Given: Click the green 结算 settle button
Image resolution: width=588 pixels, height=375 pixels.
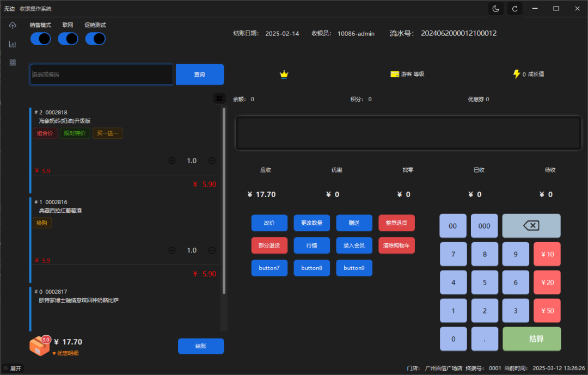Looking at the screenshot, I should tap(532, 339).
